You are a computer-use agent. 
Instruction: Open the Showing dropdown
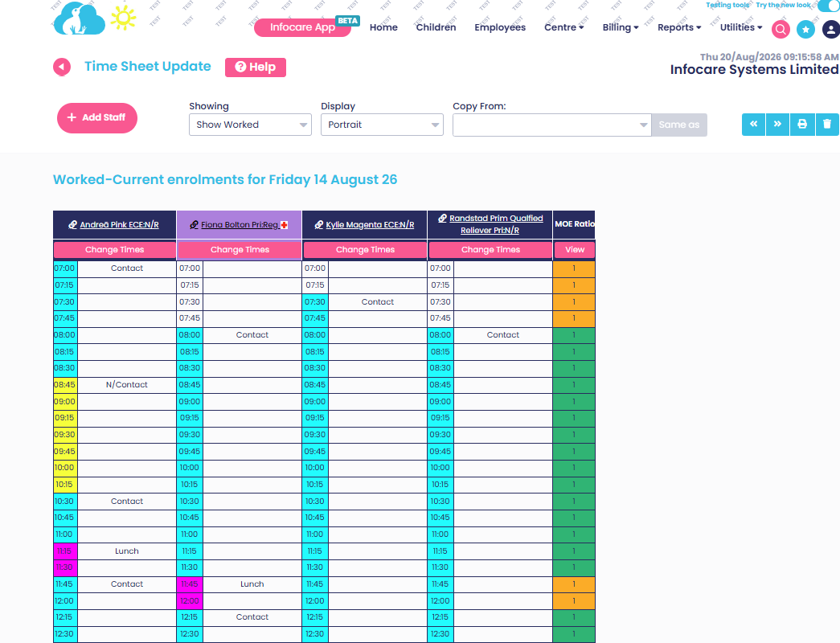click(250, 125)
